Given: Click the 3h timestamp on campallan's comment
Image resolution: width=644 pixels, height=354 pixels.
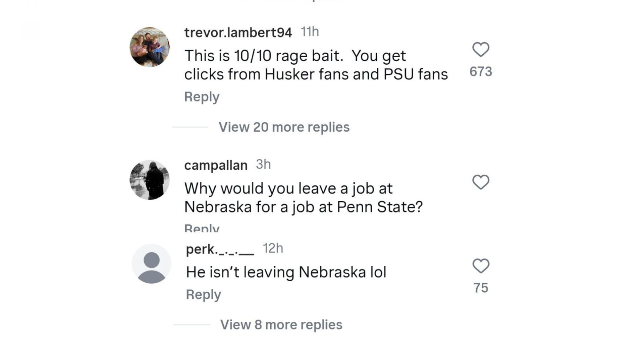Looking at the screenshot, I should [x=263, y=165].
